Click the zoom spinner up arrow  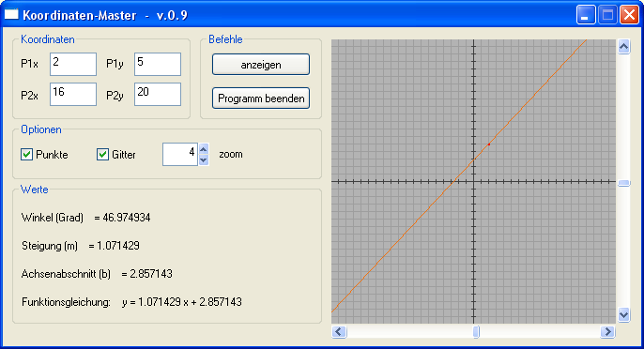click(x=204, y=148)
